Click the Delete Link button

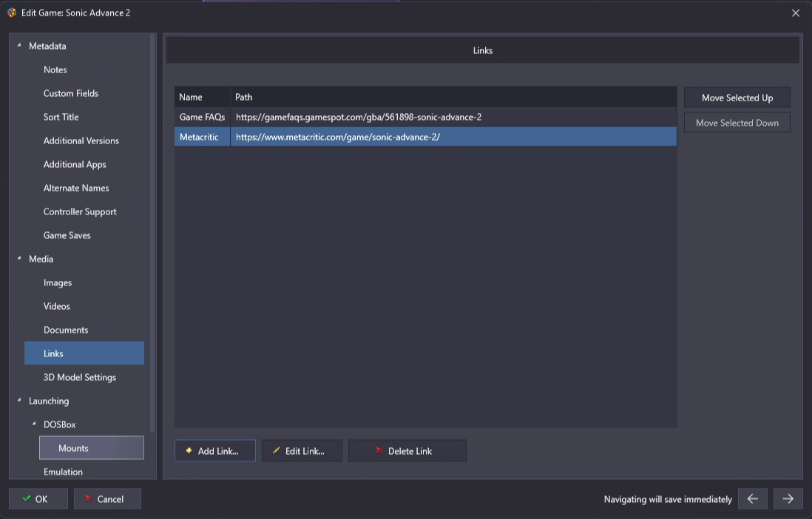tap(407, 451)
